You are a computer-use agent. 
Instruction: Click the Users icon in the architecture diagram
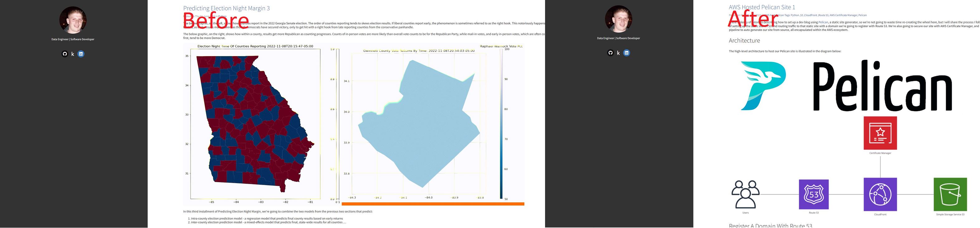pos(746,195)
